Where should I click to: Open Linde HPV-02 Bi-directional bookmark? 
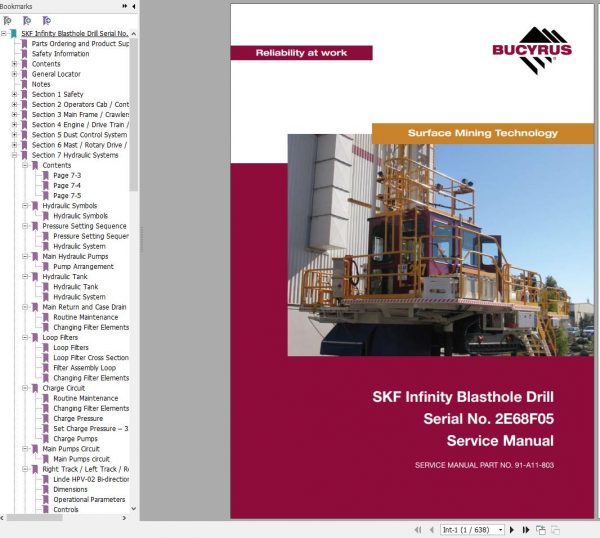pos(91,479)
